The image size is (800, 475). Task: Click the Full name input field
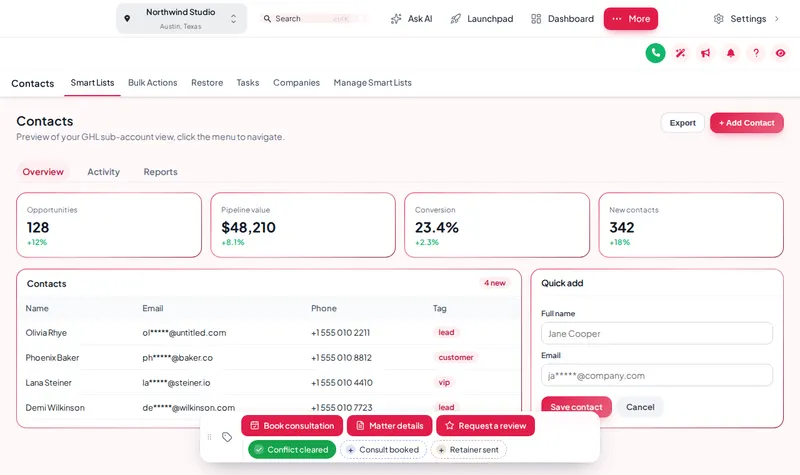coord(657,334)
